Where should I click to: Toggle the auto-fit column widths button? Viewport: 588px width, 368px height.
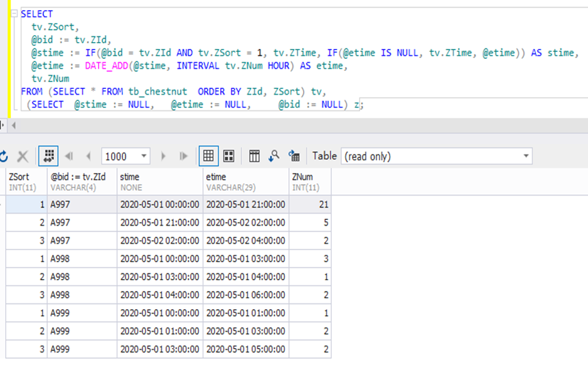coord(49,156)
